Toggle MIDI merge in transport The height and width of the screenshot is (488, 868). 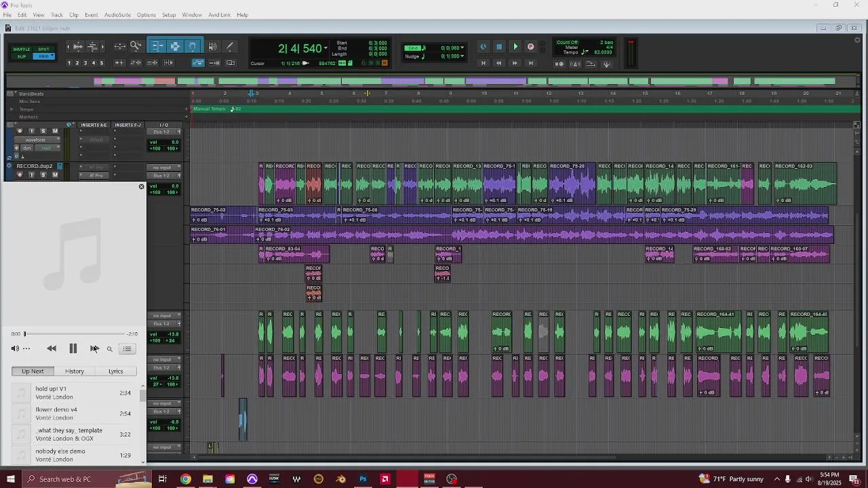click(591, 64)
